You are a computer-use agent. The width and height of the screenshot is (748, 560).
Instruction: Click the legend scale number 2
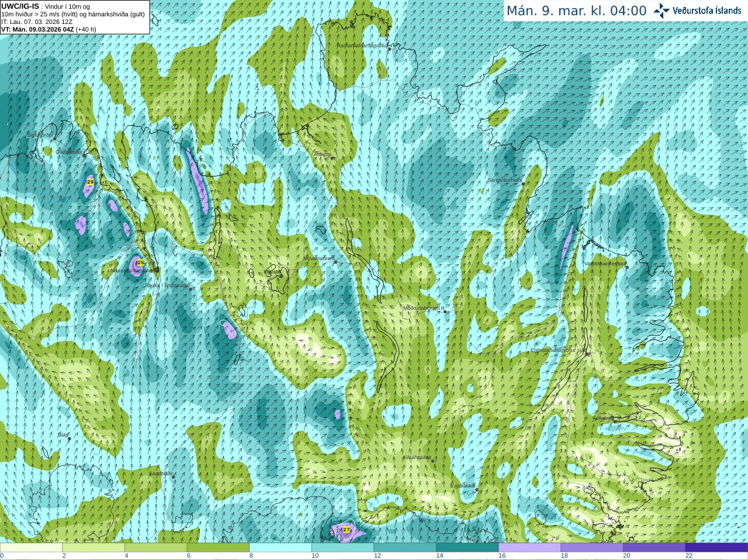(x=64, y=556)
